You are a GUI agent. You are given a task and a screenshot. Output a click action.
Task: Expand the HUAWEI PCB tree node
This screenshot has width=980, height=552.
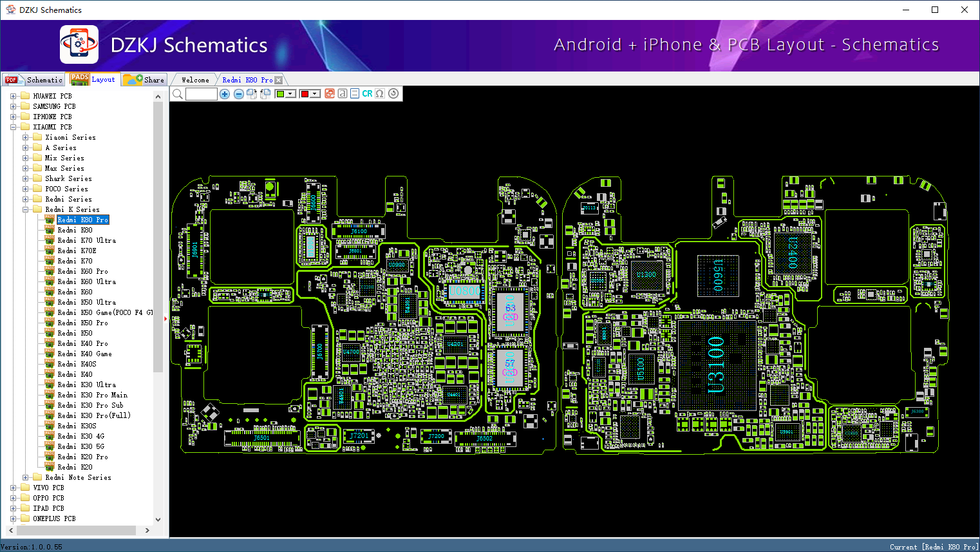pyautogui.click(x=13, y=96)
